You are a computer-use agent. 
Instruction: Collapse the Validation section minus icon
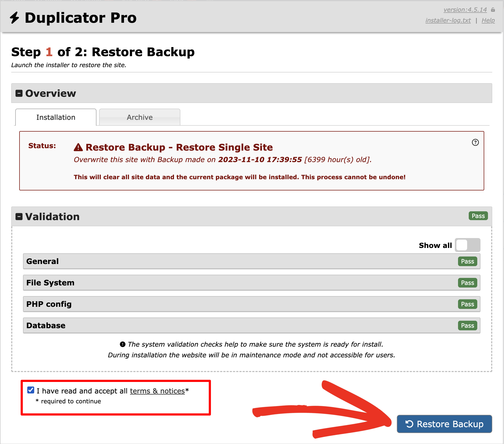coord(19,217)
